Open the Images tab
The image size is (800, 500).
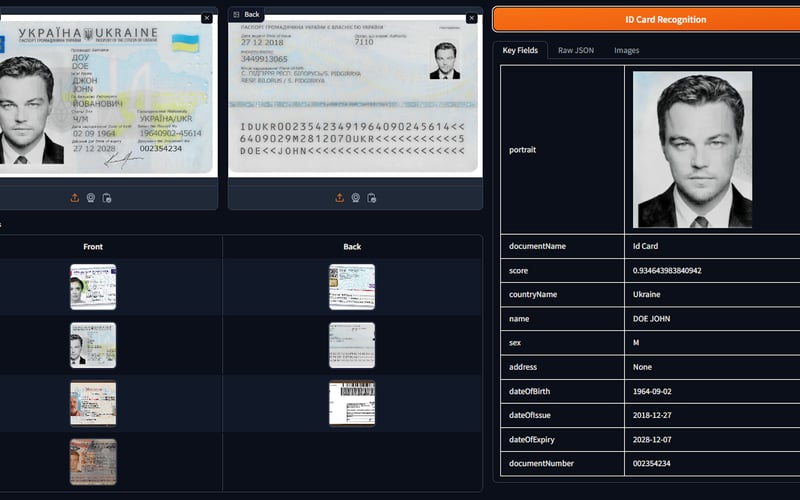(626, 50)
